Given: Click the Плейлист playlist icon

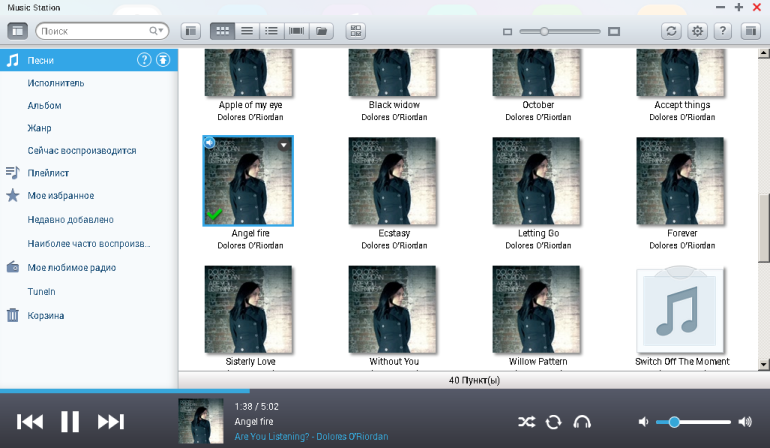Looking at the screenshot, I should (x=13, y=172).
